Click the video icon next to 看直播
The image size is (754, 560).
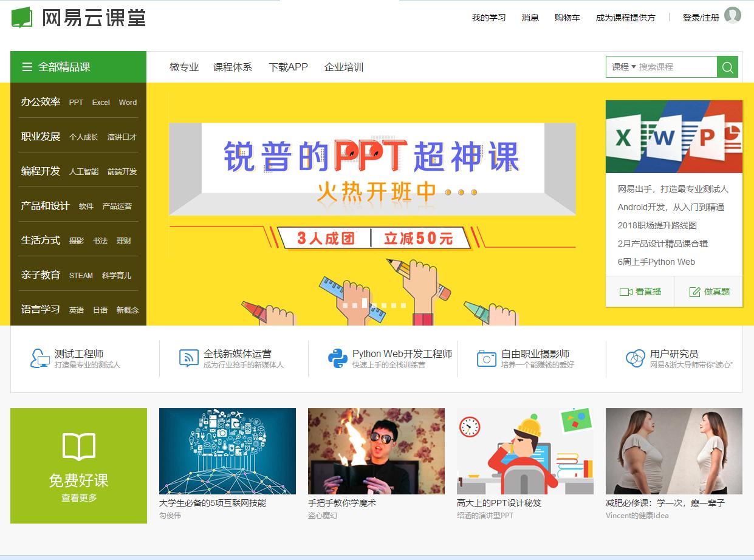(x=626, y=292)
